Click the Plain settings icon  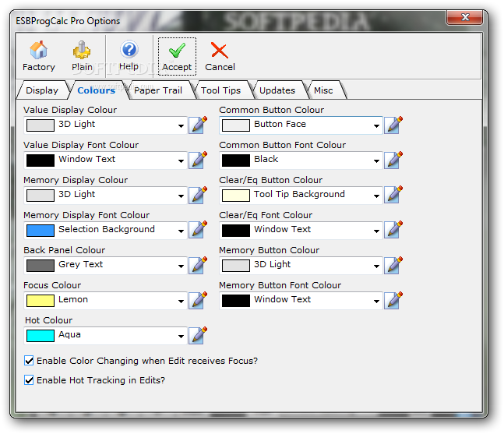[x=82, y=50]
